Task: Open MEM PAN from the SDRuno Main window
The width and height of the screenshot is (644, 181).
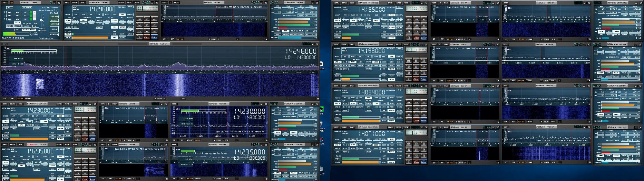Action: [54, 34]
